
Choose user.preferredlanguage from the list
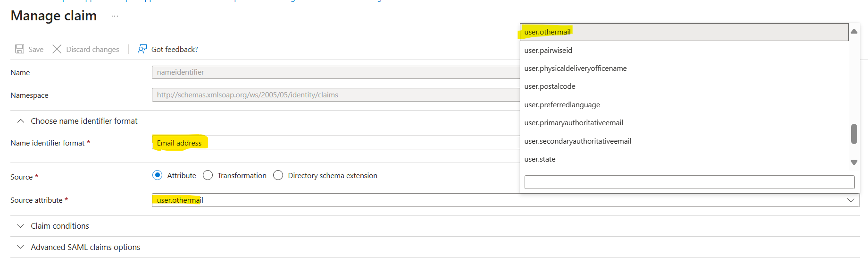(684, 105)
